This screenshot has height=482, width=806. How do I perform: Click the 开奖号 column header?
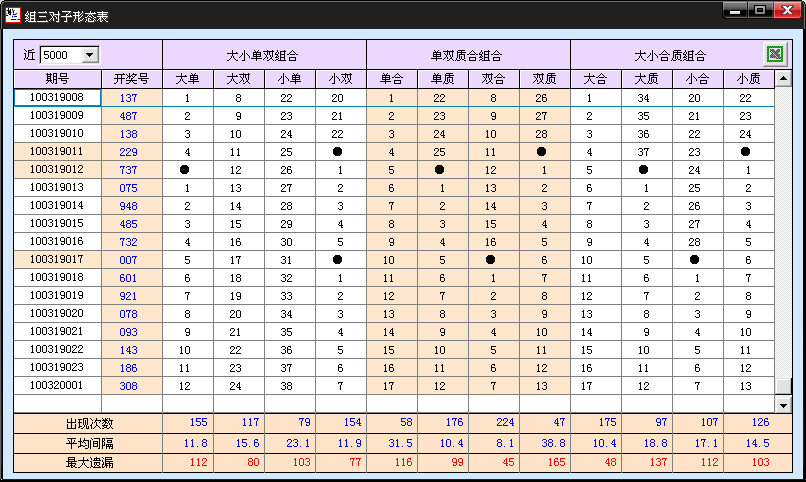click(x=131, y=79)
